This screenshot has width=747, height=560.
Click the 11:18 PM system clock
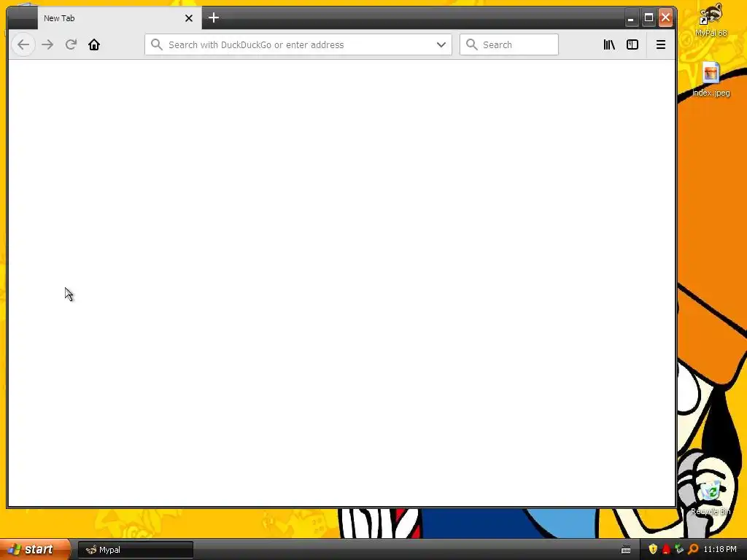pos(720,550)
